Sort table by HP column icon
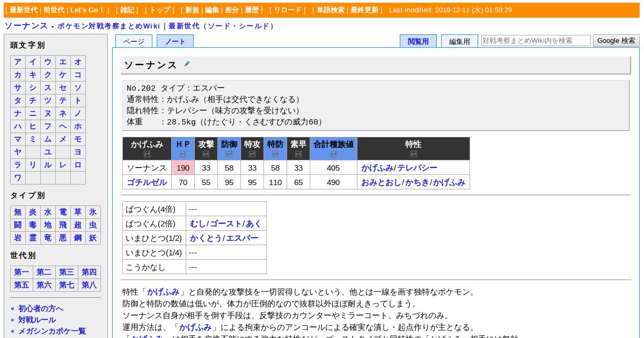Viewport: 644px width, 338px height. [183, 154]
